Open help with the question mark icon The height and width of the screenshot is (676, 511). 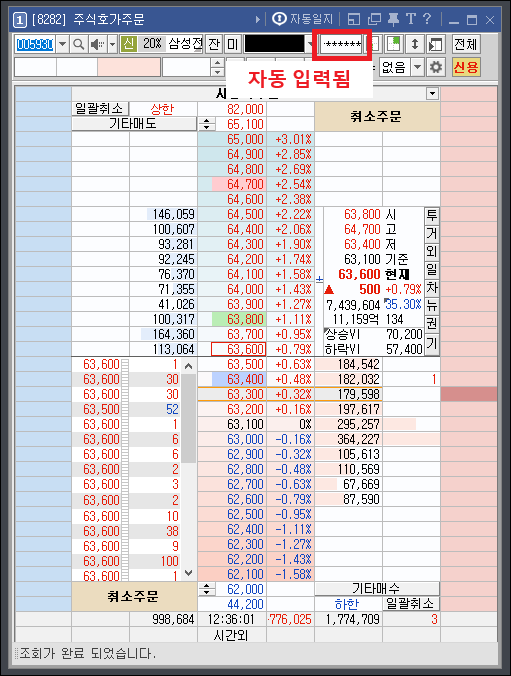[427, 19]
